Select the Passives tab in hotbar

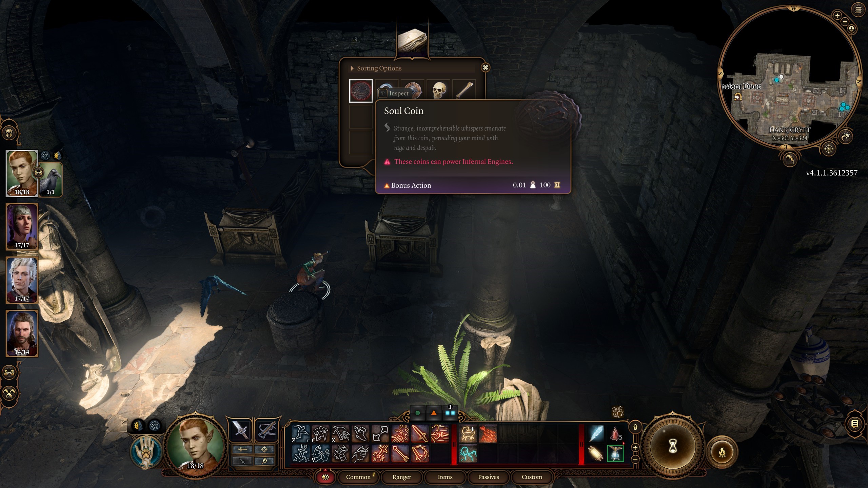488,477
